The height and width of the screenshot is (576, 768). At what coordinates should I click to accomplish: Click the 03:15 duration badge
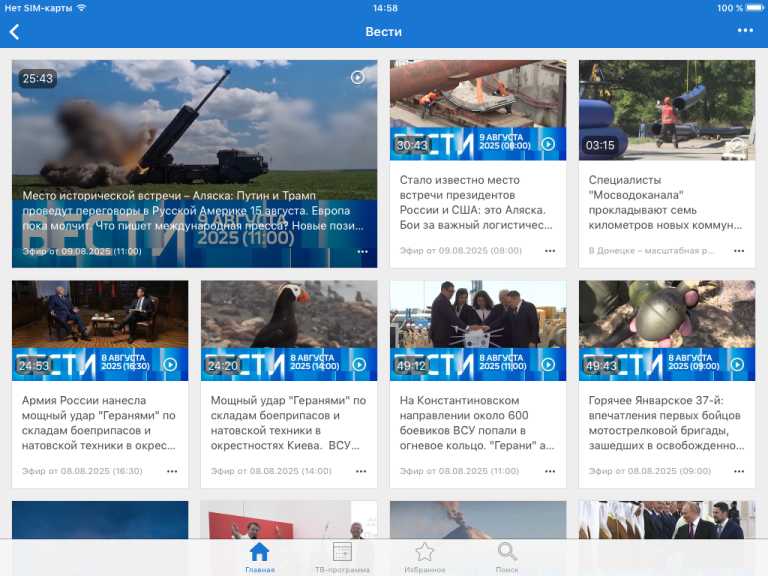(x=600, y=145)
